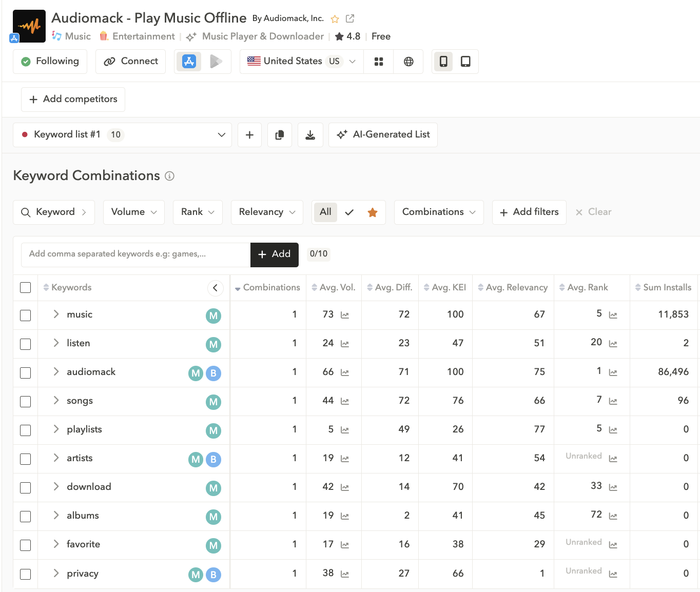Favorite the app with the star icon
The image size is (700, 592).
(x=335, y=19)
